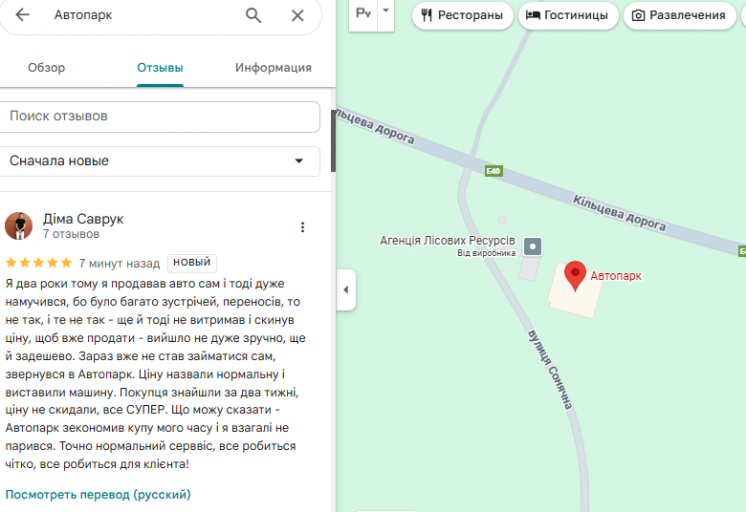Screen dimensions: 746x512
Task: Click the reviews panel scrollbar
Action: pyautogui.click(x=333, y=140)
